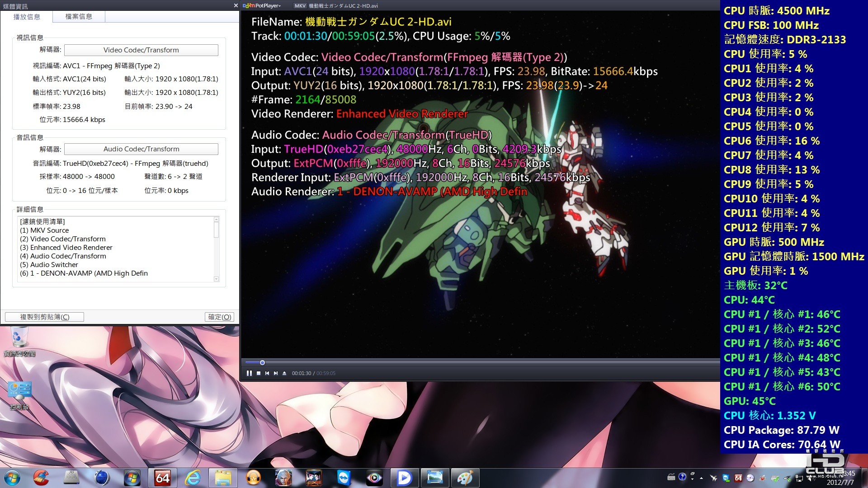Switch to PotPlayer taskbar button
The image size is (868, 488).
pyautogui.click(x=405, y=478)
